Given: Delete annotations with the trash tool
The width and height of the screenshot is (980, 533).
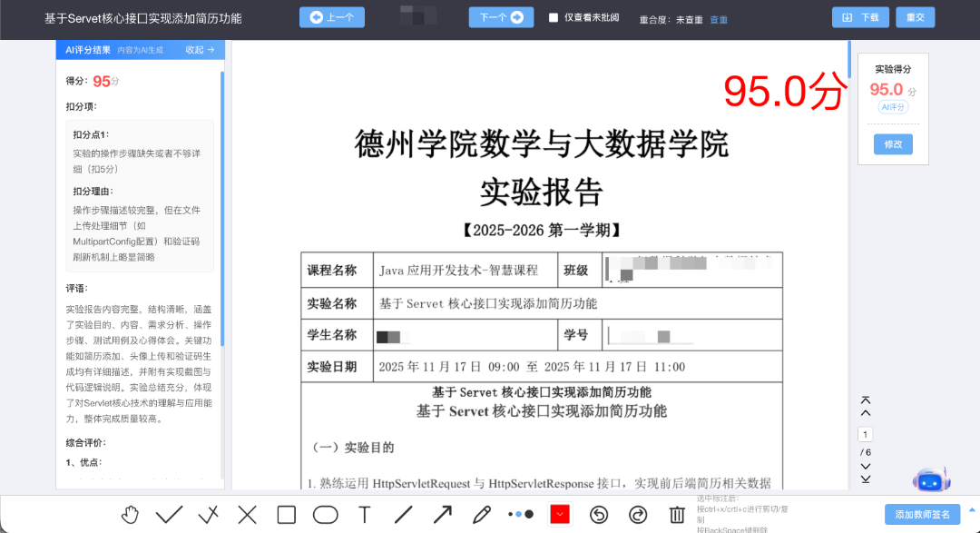Looking at the screenshot, I should click(x=676, y=514).
